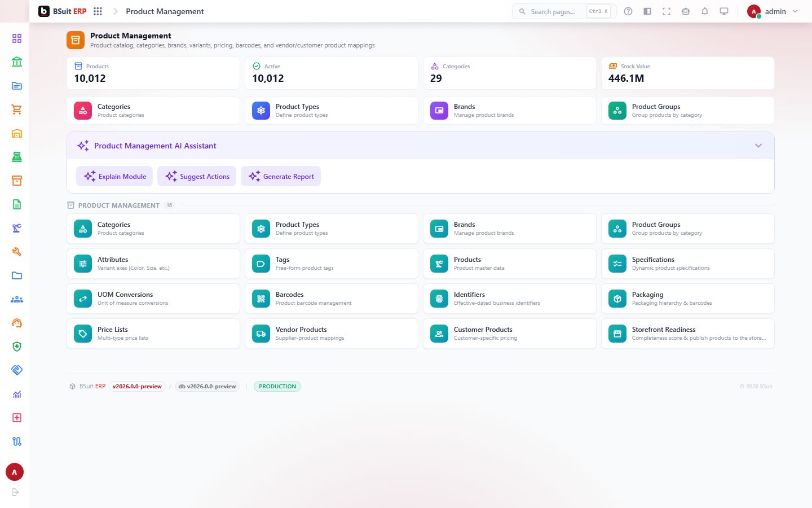
Task: Click the orange headset support sidebar icon
Action: pyautogui.click(x=17, y=323)
